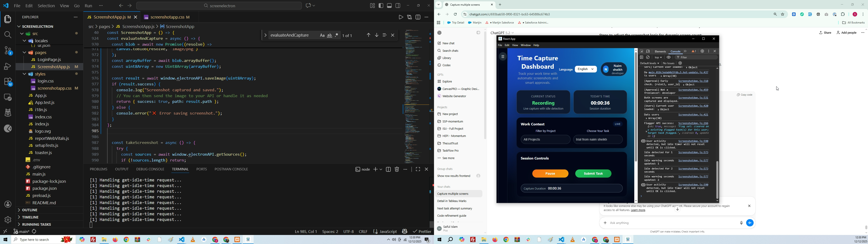Click the Run code play icon
The image size is (868, 244).
tap(401, 17)
